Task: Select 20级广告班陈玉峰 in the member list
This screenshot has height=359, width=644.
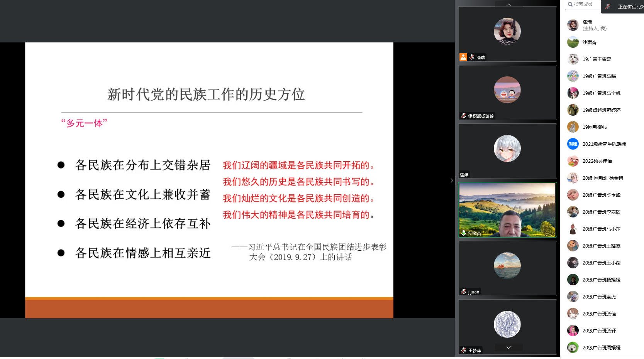Action: [601, 195]
